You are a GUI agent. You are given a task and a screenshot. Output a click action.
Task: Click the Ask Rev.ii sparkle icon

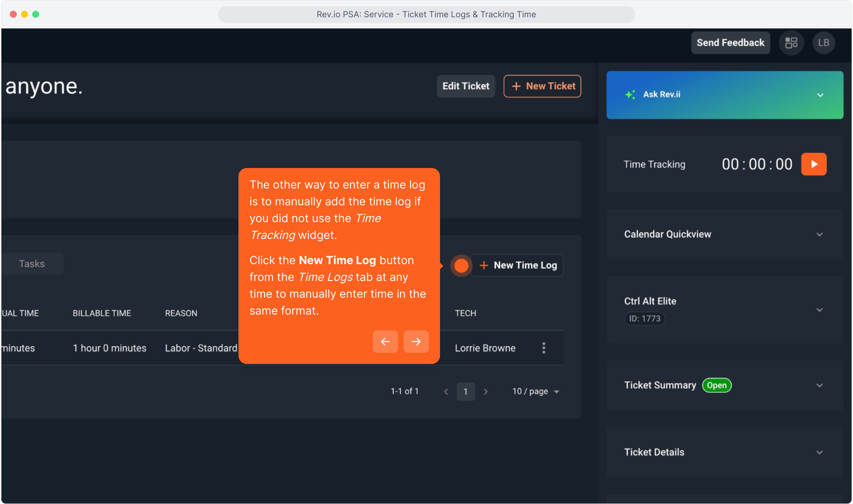pyautogui.click(x=630, y=95)
